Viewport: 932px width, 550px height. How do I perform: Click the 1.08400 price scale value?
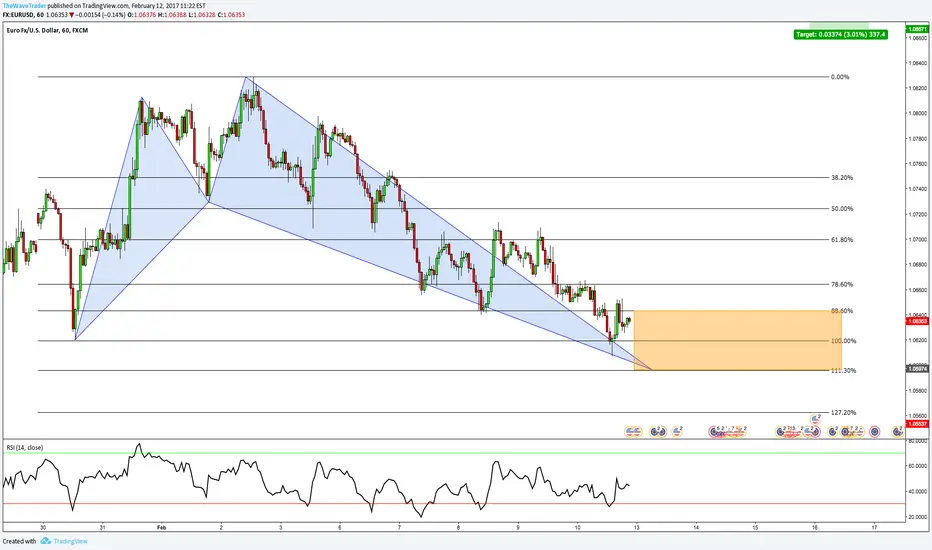918,62
